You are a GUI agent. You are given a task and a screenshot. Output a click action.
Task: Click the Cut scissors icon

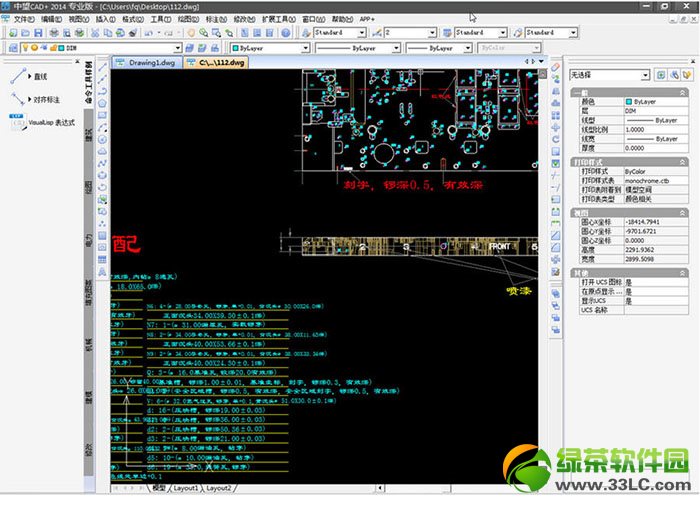click(95, 33)
